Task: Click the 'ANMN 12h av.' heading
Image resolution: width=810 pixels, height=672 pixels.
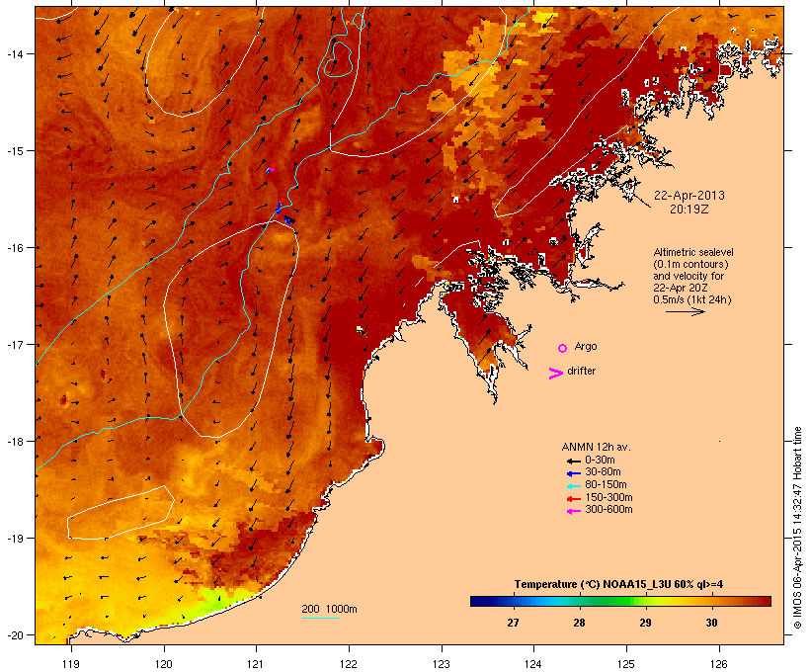Action: pos(596,447)
